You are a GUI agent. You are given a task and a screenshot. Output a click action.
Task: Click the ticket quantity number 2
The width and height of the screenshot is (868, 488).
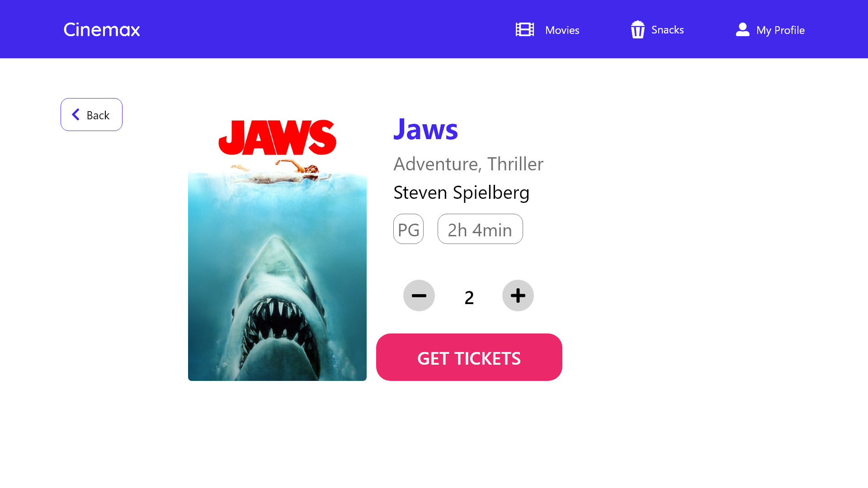coord(469,297)
